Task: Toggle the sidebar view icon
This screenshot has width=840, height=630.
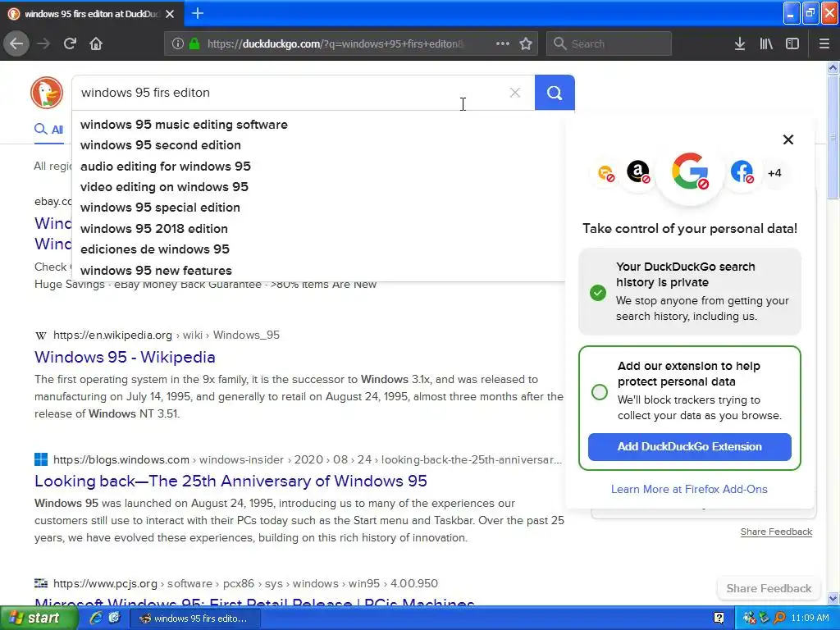Action: (792, 43)
